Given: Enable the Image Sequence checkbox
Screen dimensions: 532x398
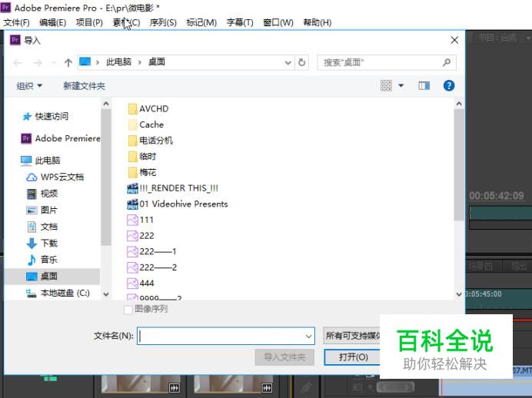Looking at the screenshot, I should coord(128,310).
